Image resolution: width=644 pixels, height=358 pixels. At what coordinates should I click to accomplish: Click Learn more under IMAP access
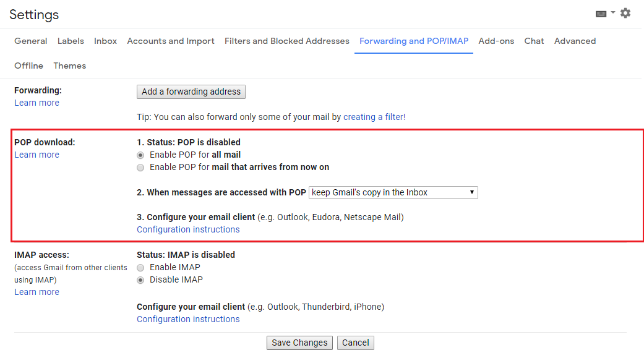(36, 291)
